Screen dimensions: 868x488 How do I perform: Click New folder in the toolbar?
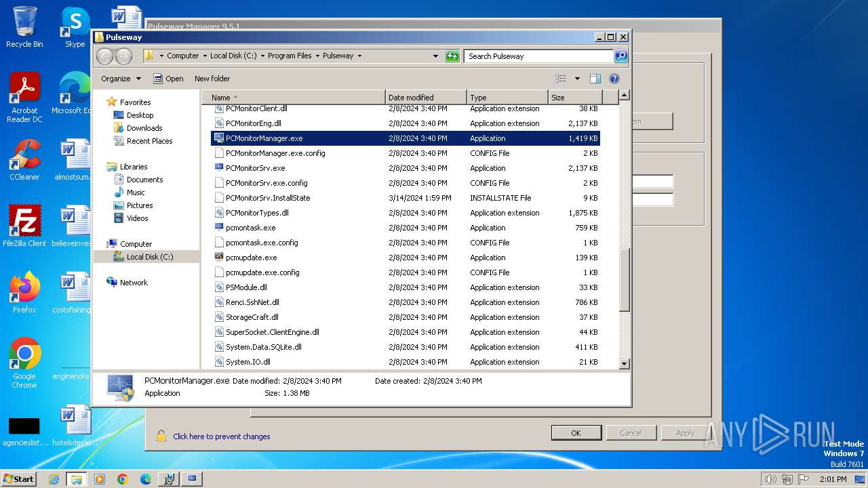(x=212, y=79)
